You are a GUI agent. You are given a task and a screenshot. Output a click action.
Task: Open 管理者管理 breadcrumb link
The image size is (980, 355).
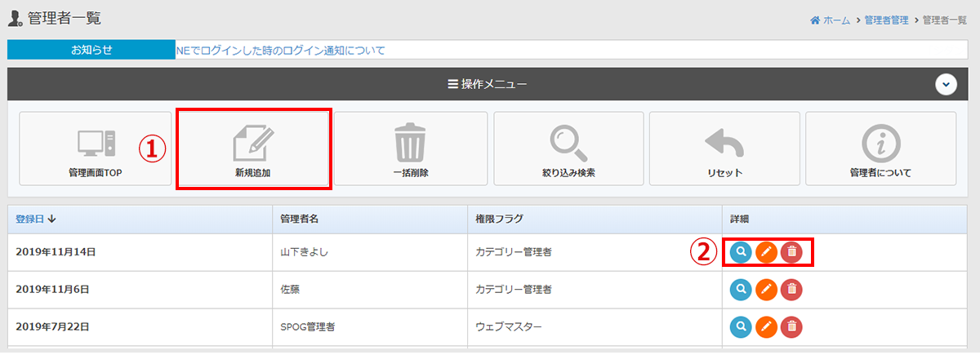886,20
